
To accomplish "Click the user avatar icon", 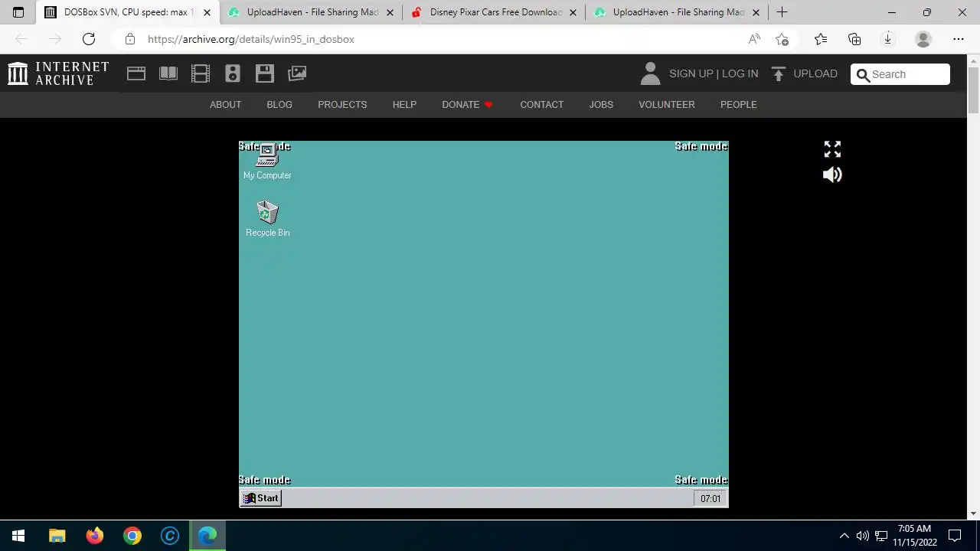I will 650,73.
